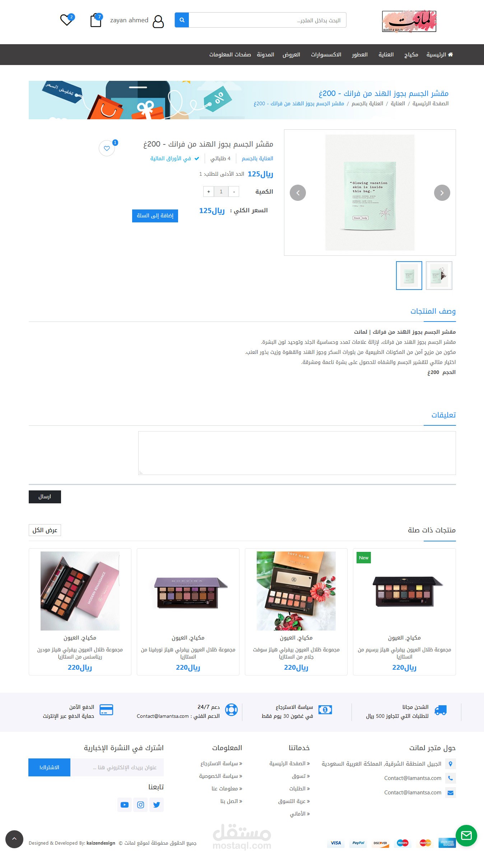Open the Instagram social icon
This screenshot has width=484, height=868.
coord(141,805)
